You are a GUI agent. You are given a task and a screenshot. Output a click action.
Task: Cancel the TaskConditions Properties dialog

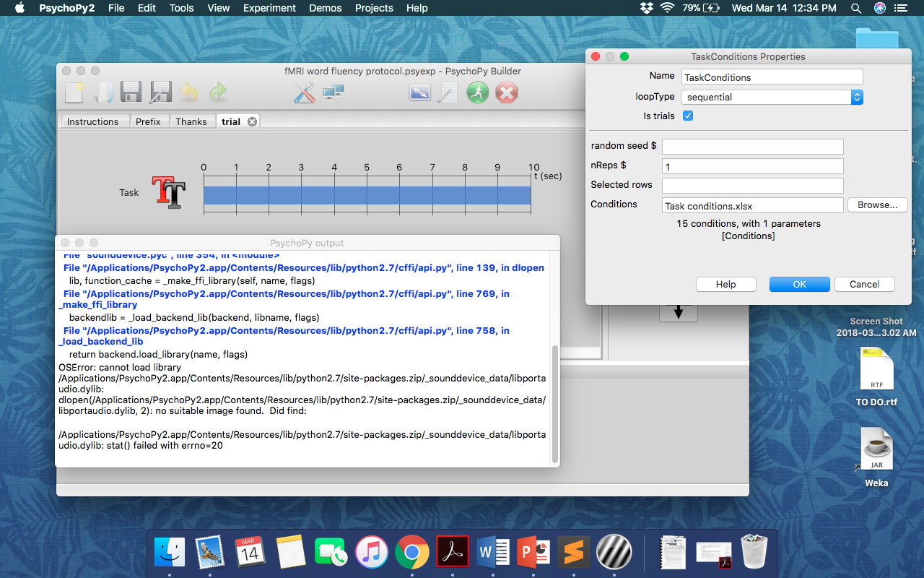(864, 285)
